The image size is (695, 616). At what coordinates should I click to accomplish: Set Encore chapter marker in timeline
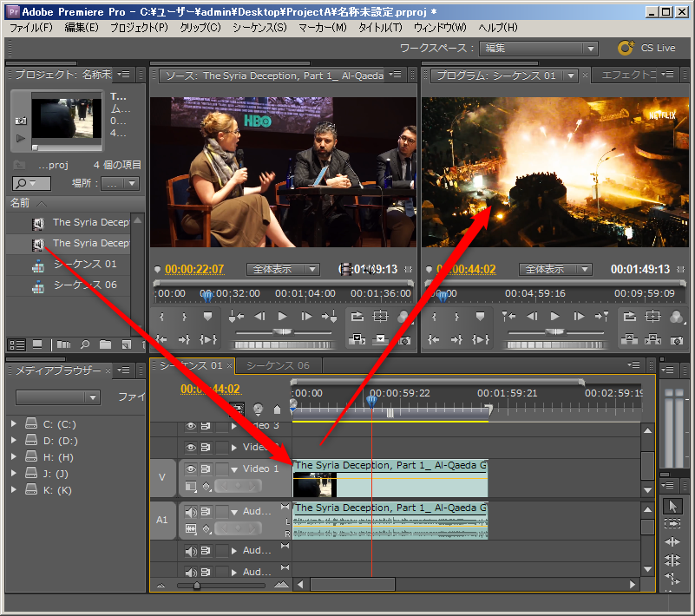[x=258, y=409]
